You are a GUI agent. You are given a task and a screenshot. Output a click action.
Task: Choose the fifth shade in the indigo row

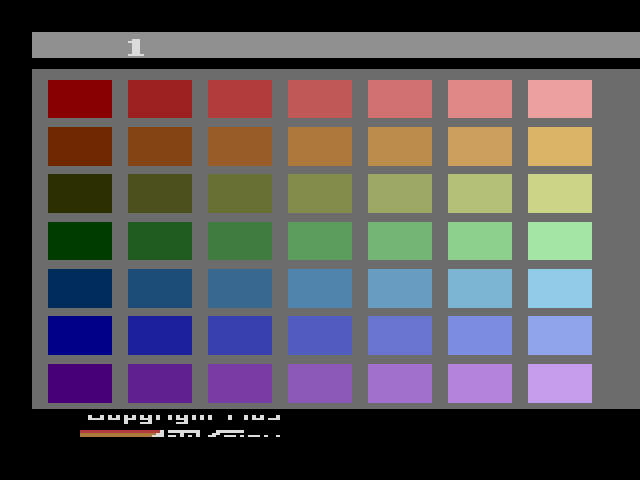400,336
